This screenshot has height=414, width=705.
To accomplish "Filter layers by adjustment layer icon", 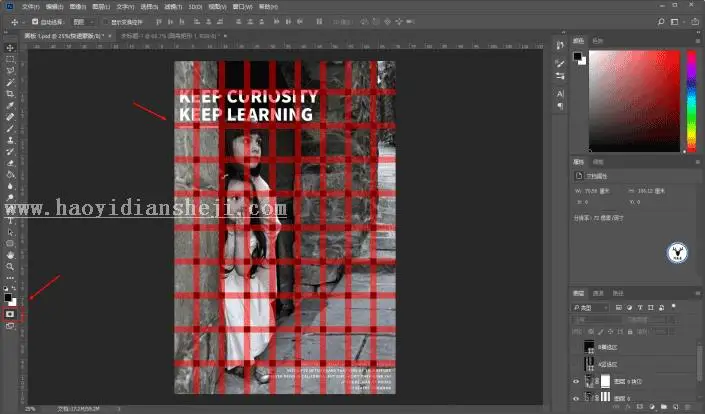I will click(x=629, y=307).
